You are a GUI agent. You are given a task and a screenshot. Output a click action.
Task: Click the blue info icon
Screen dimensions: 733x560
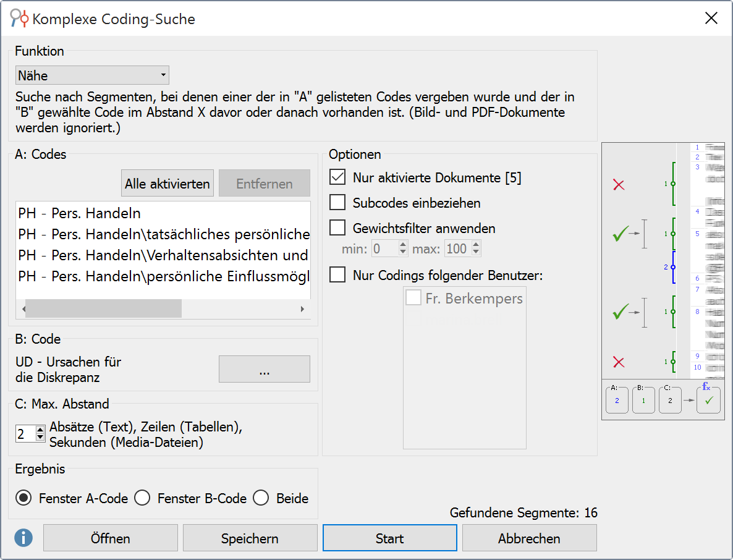pyautogui.click(x=23, y=538)
